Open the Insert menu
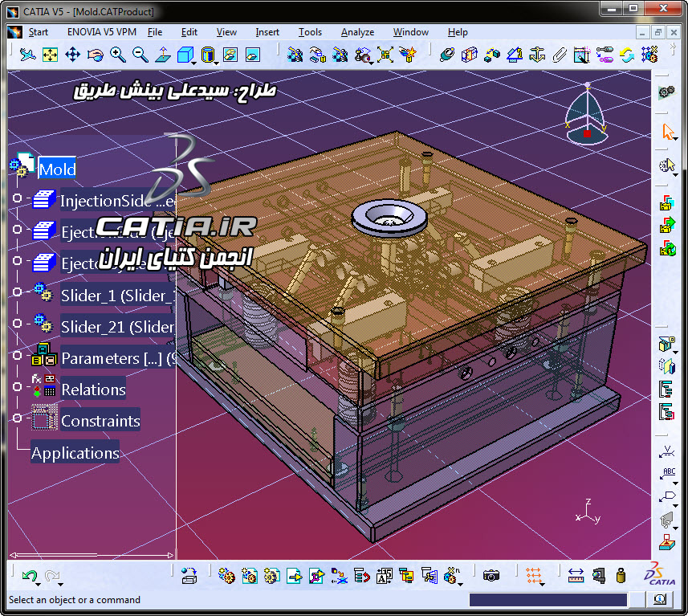Screen dimensions: 688x616 click(267, 32)
